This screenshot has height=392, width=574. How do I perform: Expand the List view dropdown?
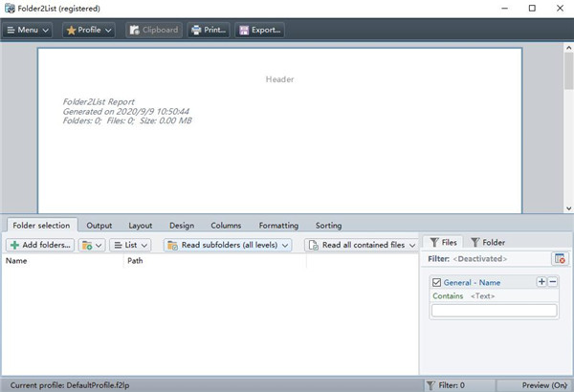[130, 246]
